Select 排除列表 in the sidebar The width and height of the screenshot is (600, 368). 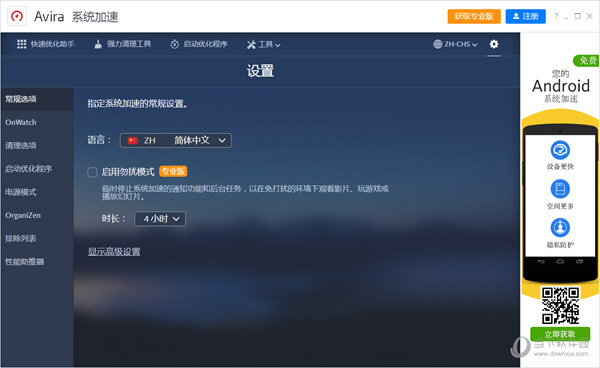[x=37, y=239]
